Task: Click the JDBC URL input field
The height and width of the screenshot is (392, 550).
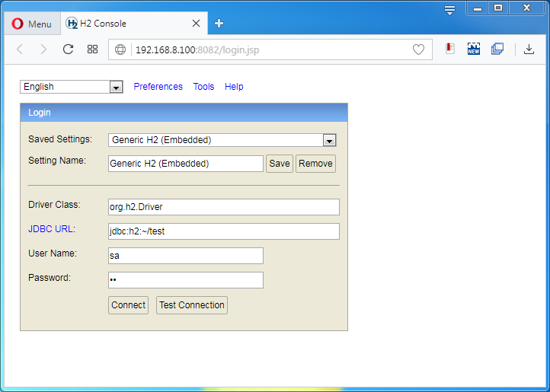Action: [224, 231]
